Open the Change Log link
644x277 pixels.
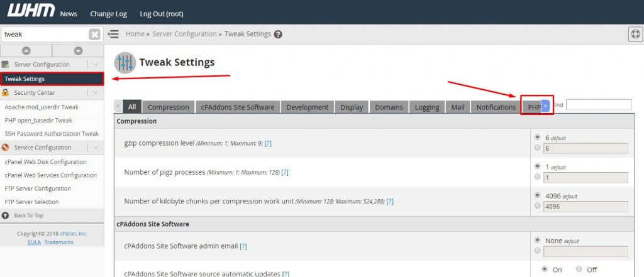[108, 14]
